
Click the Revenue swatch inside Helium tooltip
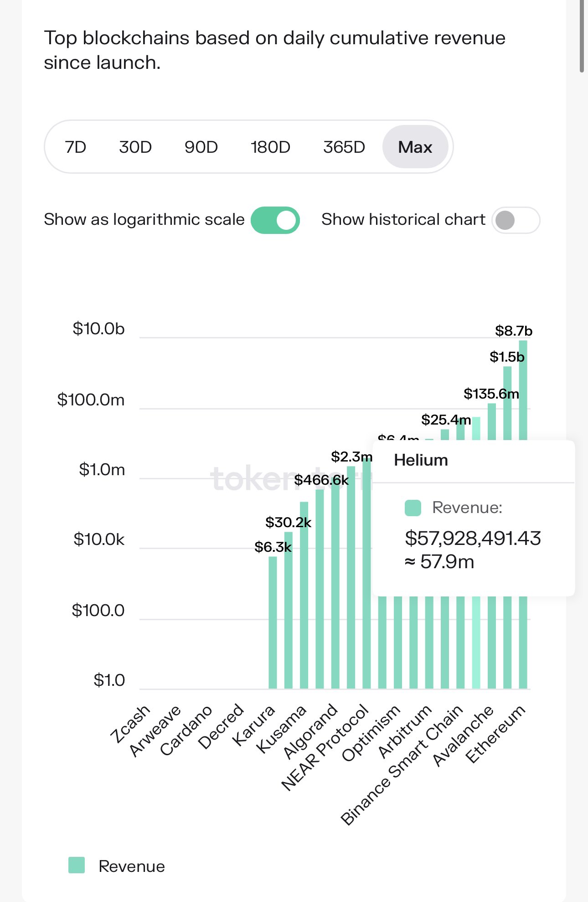(413, 508)
